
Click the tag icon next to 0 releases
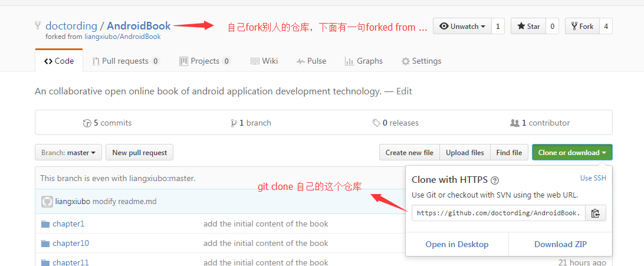point(376,123)
